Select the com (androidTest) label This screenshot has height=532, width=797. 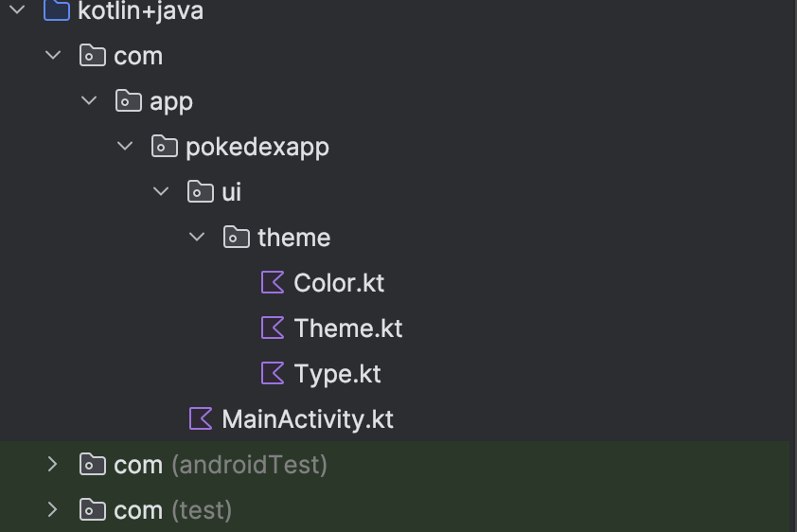pos(220,464)
